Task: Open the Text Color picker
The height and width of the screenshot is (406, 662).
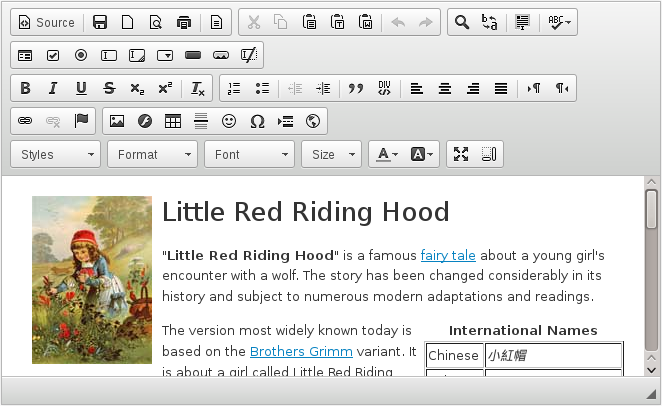Action: click(385, 154)
